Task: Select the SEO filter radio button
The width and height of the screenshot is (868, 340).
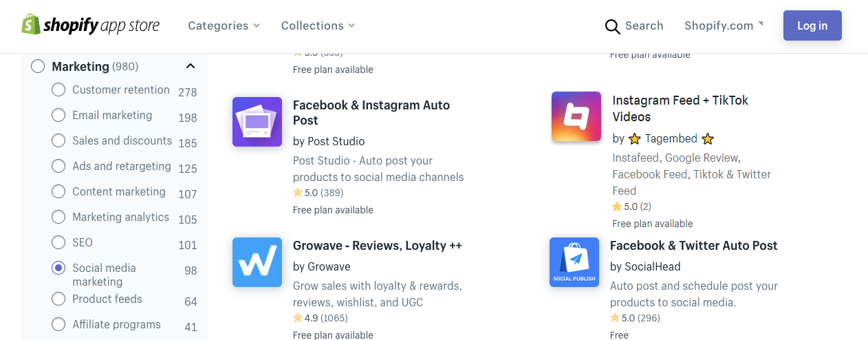Action: coord(58,242)
